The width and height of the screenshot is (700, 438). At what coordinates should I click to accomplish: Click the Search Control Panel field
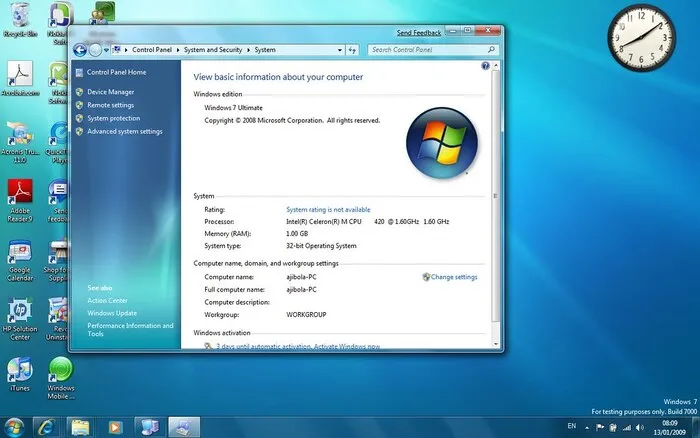click(432, 50)
